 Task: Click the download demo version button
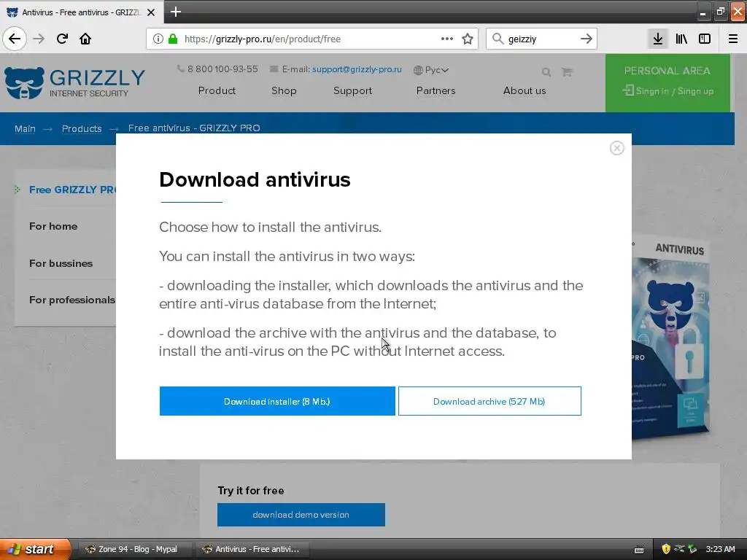pyautogui.click(x=301, y=515)
